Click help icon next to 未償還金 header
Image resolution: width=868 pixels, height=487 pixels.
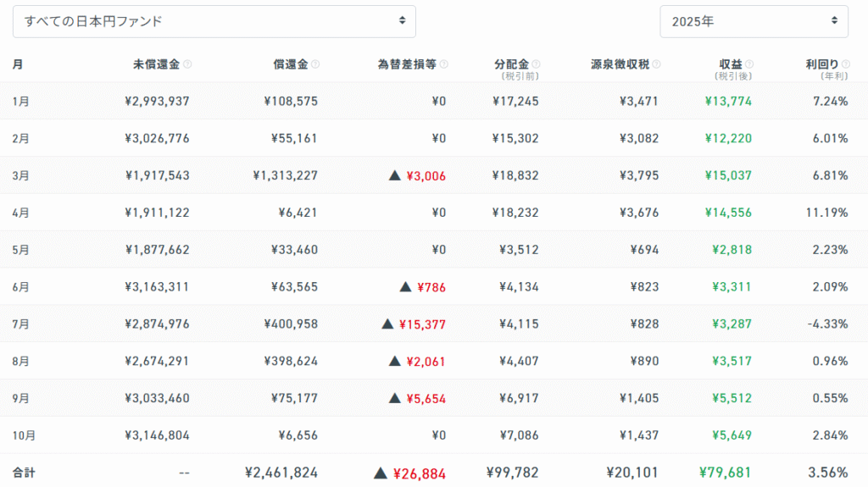click(187, 64)
